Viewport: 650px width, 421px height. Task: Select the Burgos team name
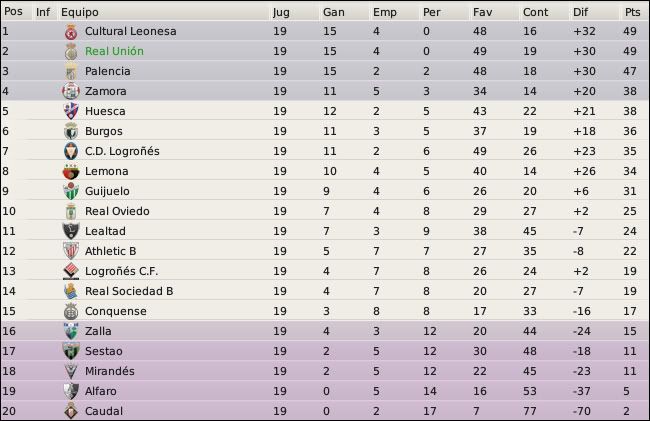(104, 131)
